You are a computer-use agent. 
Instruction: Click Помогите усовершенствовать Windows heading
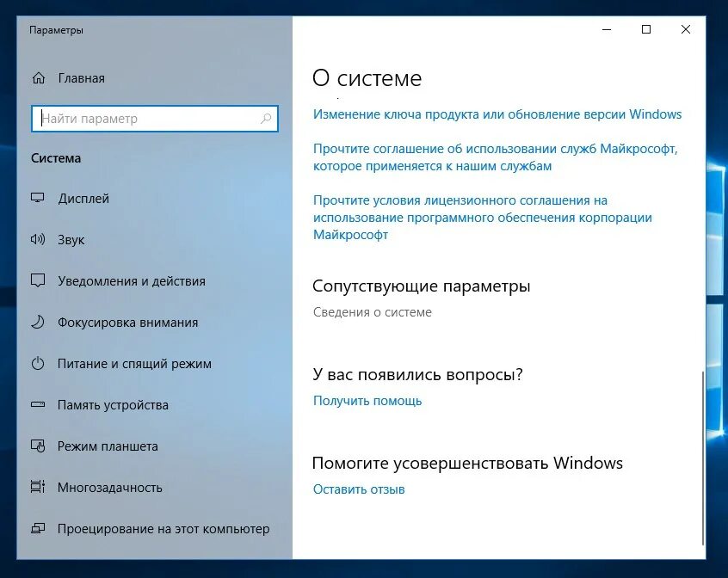pyautogui.click(x=467, y=463)
